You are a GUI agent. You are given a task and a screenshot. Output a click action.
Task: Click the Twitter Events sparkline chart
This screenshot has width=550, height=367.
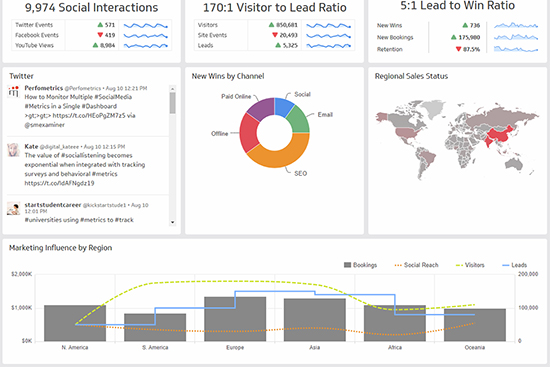click(146, 26)
